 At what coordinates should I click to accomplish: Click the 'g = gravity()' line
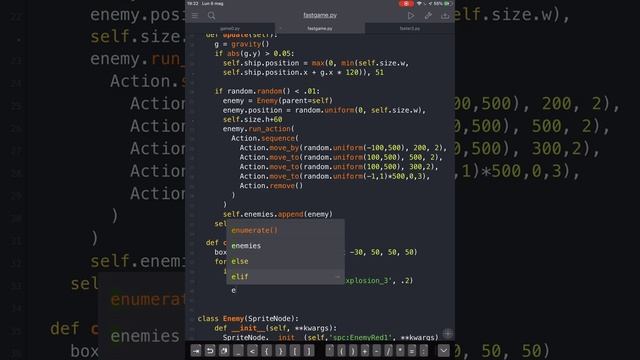pyautogui.click(x=242, y=44)
